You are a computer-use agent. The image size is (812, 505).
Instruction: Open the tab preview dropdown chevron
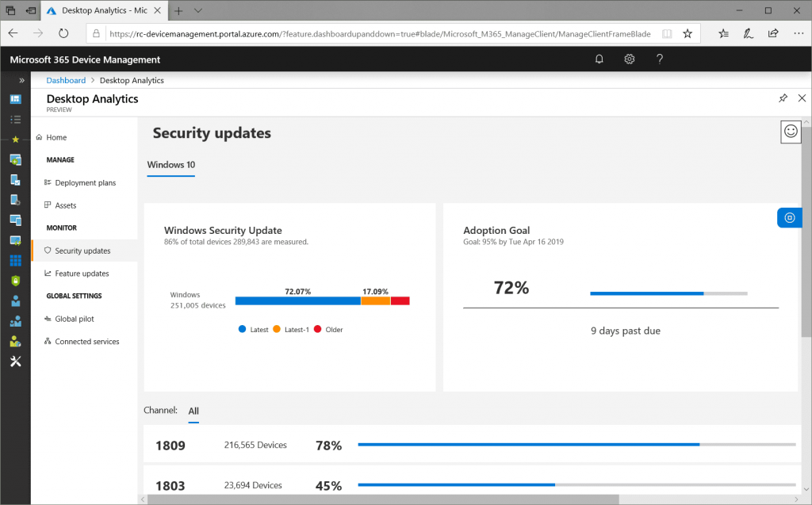click(197, 11)
